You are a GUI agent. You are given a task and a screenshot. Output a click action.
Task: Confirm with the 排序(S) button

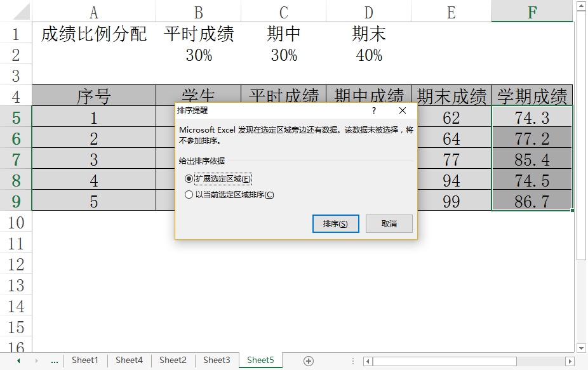coord(336,224)
